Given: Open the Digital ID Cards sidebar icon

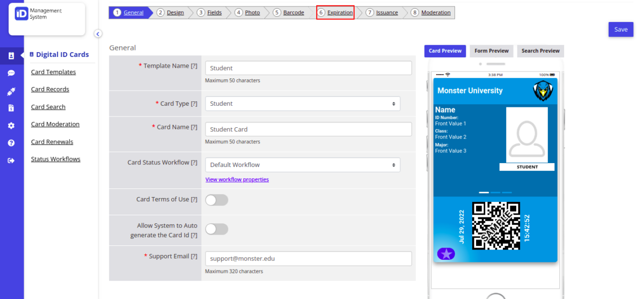Looking at the screenshot, I should (11, 55).
